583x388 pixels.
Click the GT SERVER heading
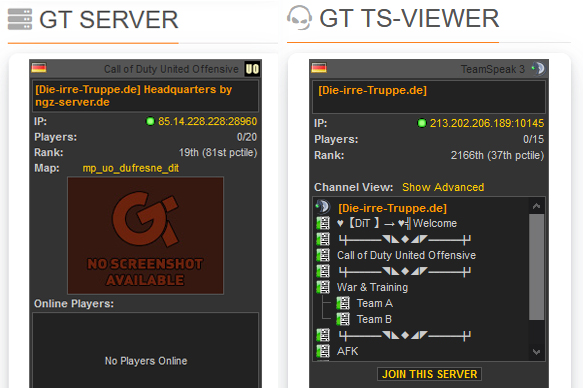[x=109, y=20]
